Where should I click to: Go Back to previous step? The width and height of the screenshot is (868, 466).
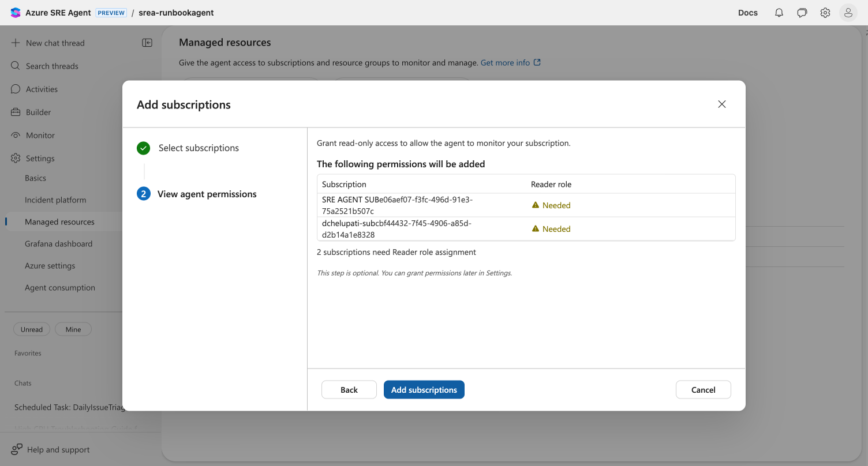pos(349,390)
